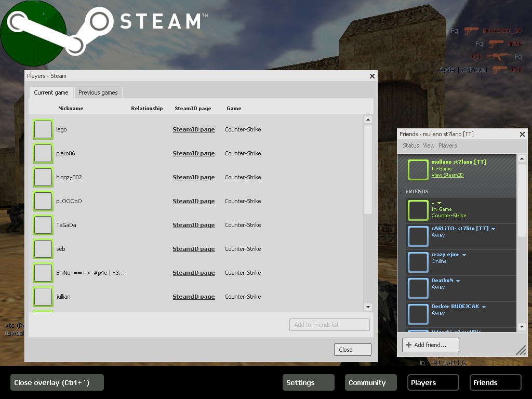Open options arrow for the in-game friend
532x399 pixels.
(439, 203)
